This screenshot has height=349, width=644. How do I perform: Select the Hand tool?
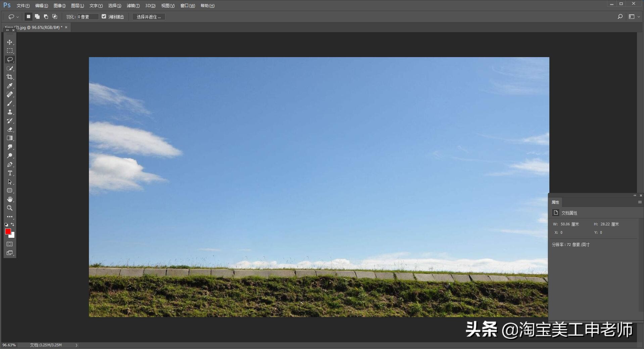click(10, 199)
